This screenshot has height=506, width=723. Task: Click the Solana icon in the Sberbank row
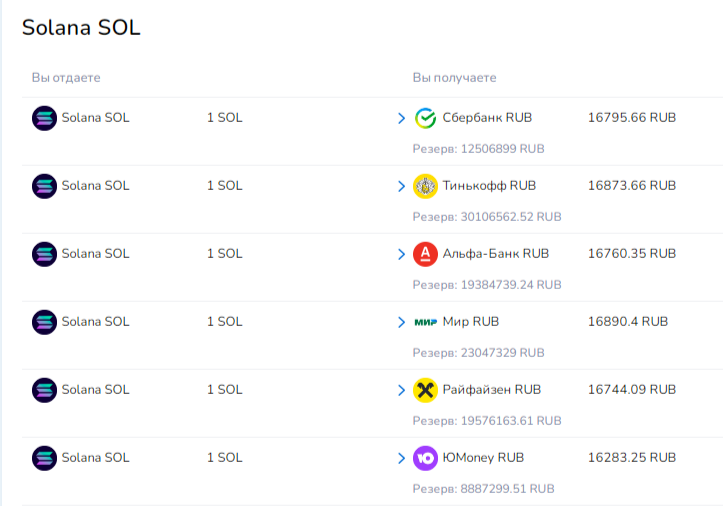(x=44, y=118)
